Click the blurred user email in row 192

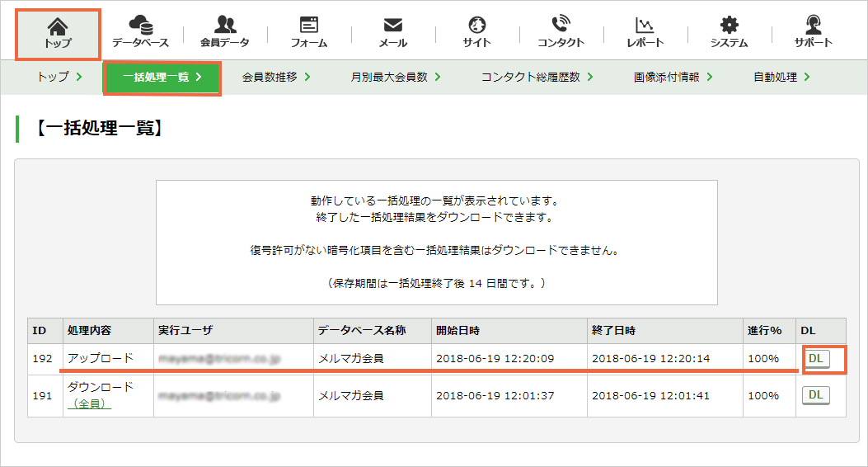tap(219, 359)
